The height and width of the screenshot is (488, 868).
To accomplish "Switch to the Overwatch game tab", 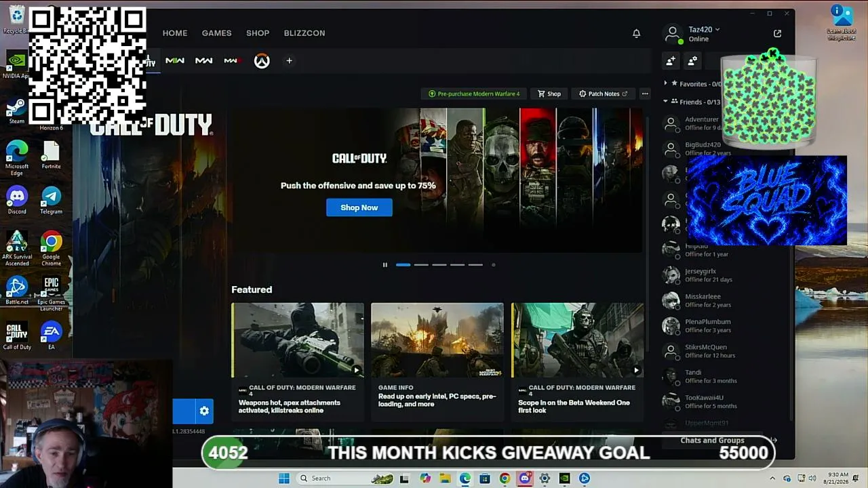I will (262, 61).
